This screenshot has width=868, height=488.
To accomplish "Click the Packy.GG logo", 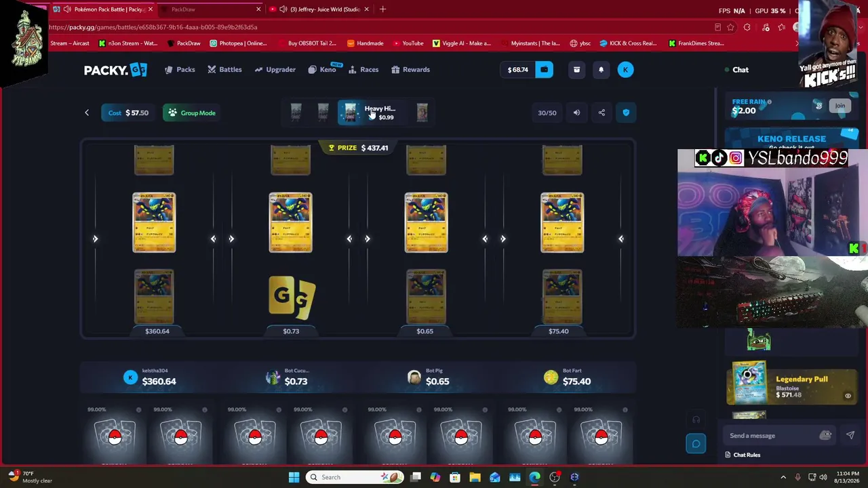I will 115,70.
